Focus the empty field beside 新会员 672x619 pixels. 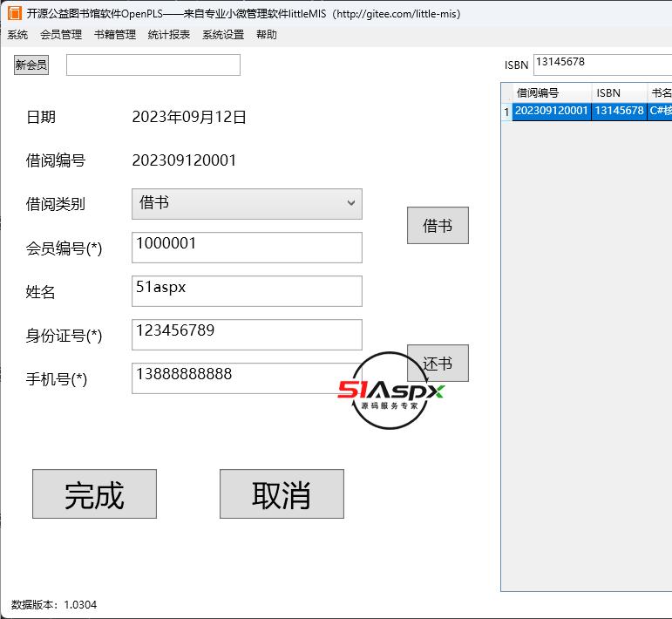153,65
